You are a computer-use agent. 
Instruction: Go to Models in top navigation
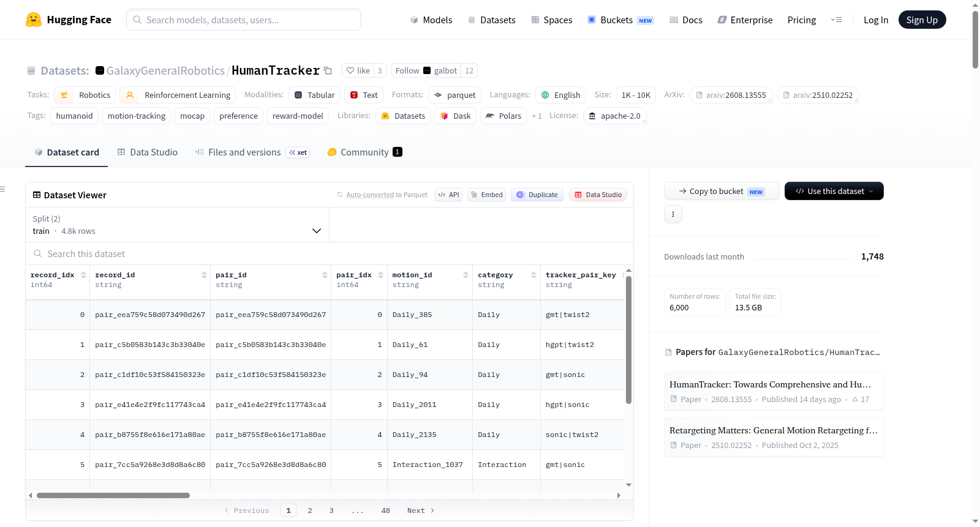(431, 20)
